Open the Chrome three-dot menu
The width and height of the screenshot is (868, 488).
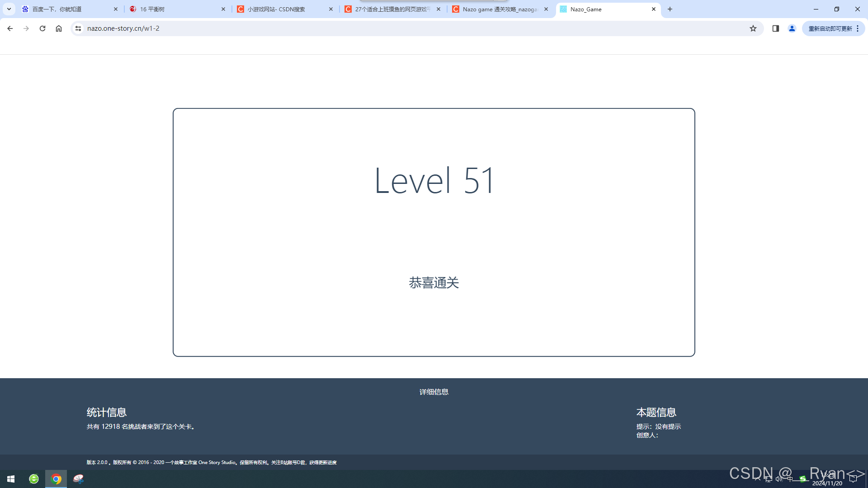coord(858,28)
